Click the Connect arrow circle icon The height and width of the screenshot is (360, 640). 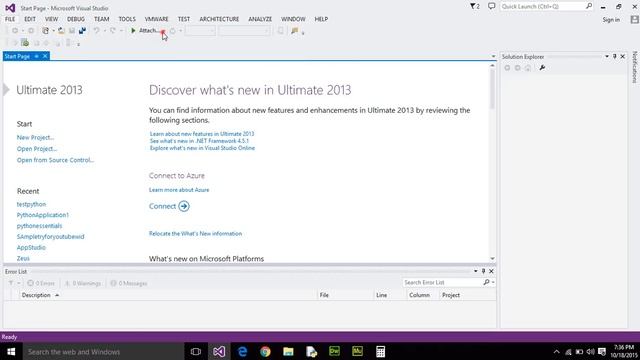[184, 206]
